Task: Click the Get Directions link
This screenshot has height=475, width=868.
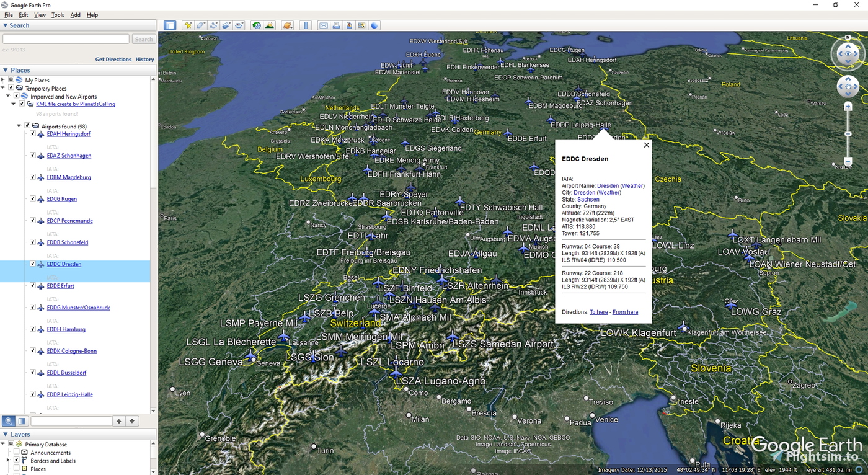Action: pyautogui.click(x=113, y=59)
